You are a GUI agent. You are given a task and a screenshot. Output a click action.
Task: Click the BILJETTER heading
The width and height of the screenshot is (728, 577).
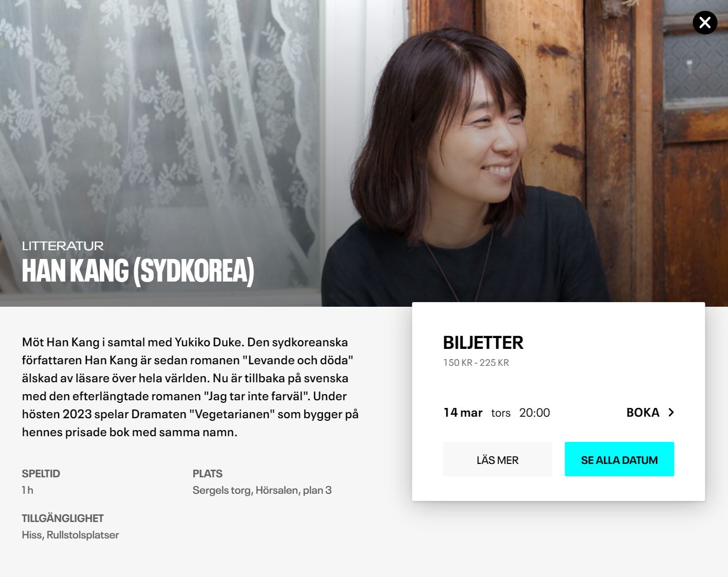point(483,343)
